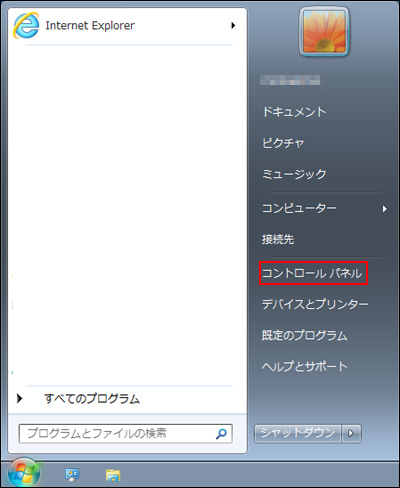Open the Windows Explorer folder taskbar icon
The height and width of the screenshot is (488, 400).
[x=113, y=475]
